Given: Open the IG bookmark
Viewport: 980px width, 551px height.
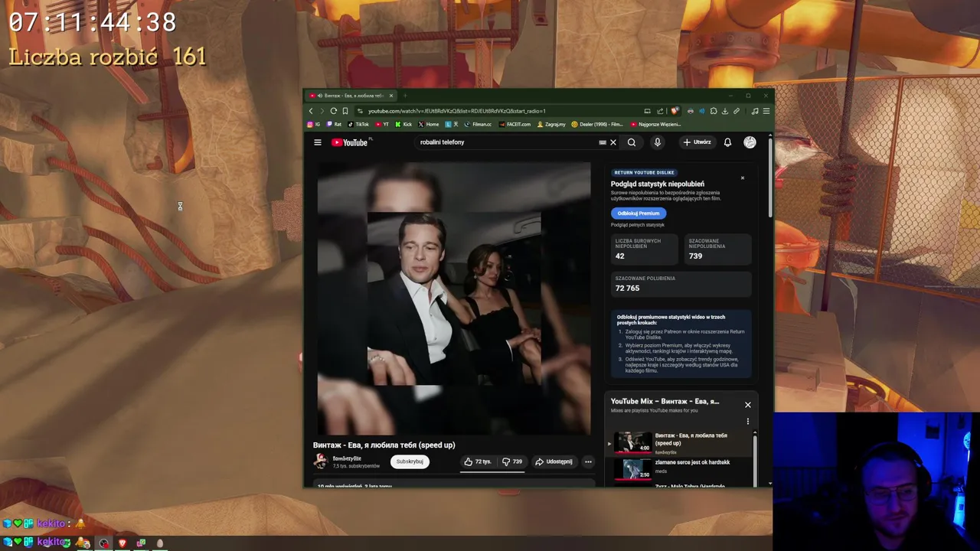Looking at the screenshot, I should click(314, 124).
